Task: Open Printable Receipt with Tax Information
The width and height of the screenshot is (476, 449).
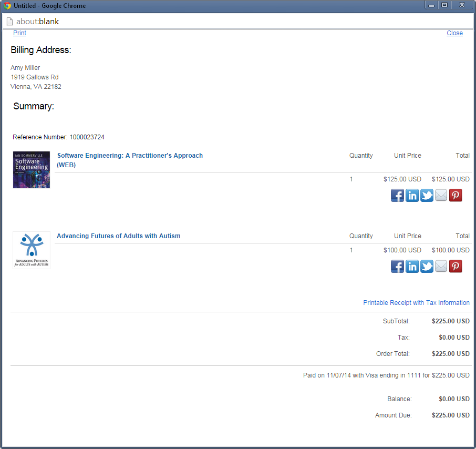Action: [x=416, y=302]
